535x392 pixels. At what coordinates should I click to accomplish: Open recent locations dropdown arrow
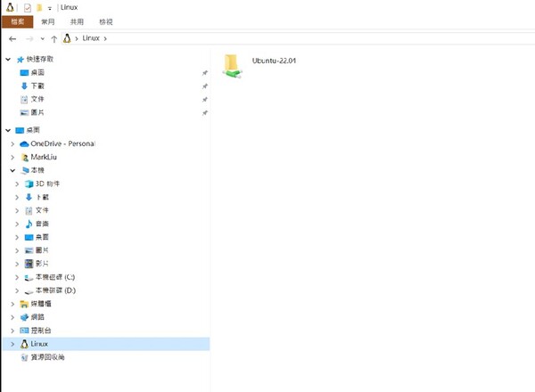point(42,38)
